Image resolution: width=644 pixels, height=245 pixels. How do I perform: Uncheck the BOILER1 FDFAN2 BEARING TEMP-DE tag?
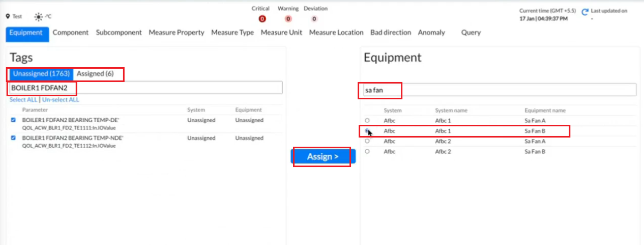tap(13, 120)
